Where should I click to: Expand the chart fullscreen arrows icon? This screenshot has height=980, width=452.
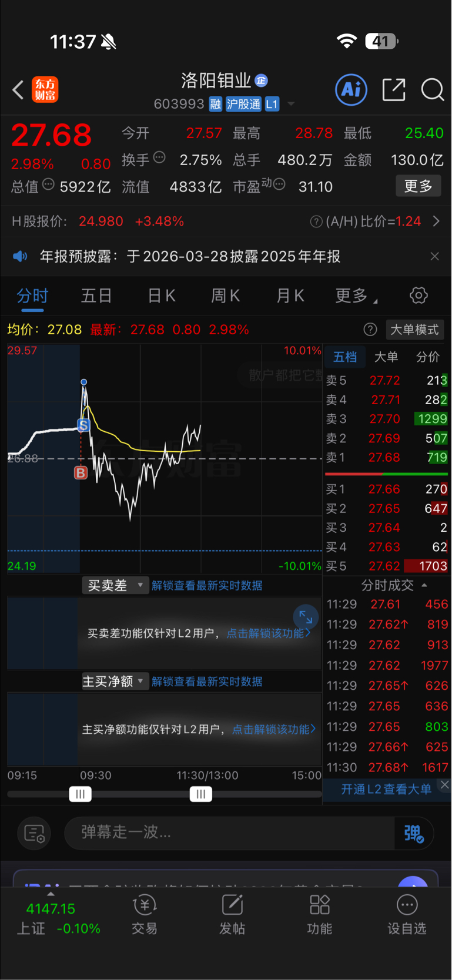coord(306,617)
